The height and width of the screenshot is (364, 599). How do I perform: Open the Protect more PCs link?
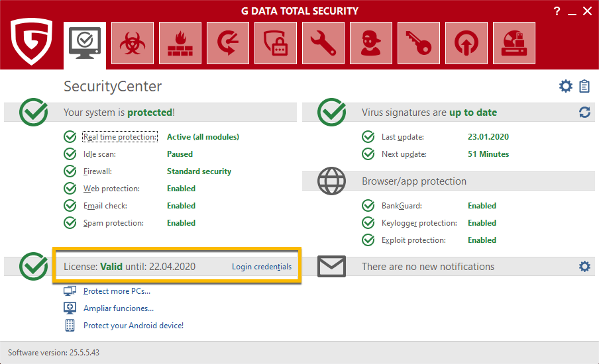[x=117, y=291]
